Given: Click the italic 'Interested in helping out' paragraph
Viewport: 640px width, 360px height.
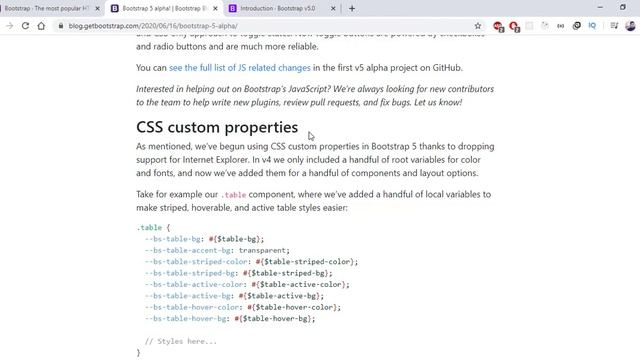Looking at the screenshot, I should [x=315, y=96].
